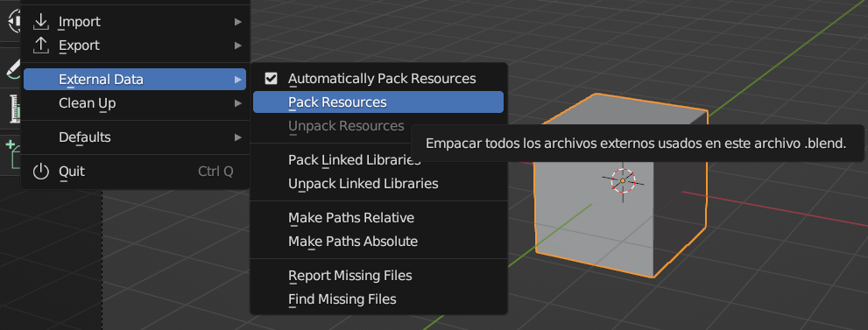Expand Defaults submenu arrow

pyautogui.click(x=238, y=137)
